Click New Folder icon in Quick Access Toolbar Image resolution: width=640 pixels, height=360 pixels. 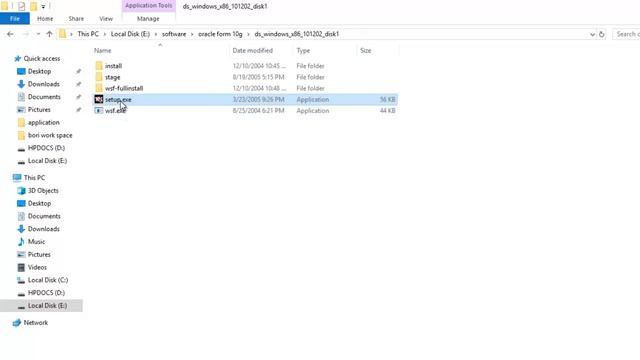[33, 6]
